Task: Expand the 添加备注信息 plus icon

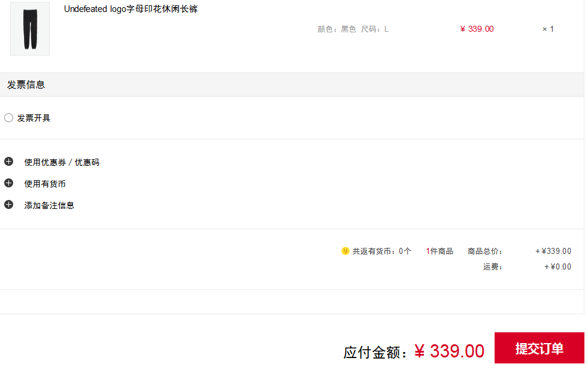Action: (x=8, y=205)
